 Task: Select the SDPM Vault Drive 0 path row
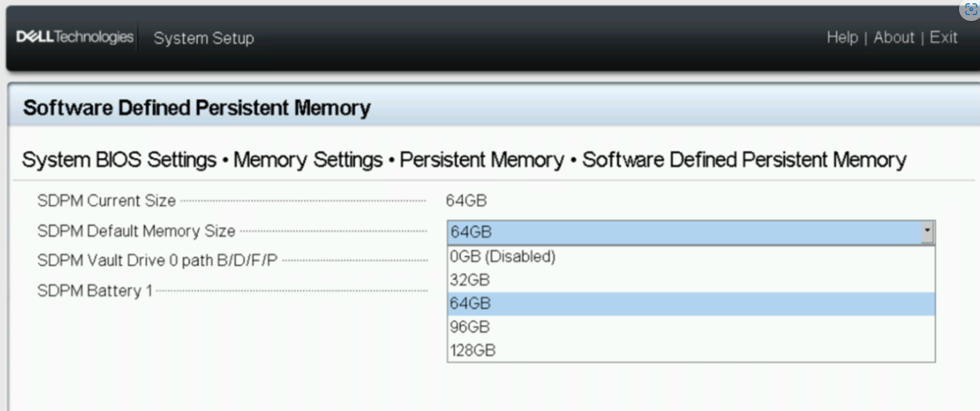click(x=158, y=261)
